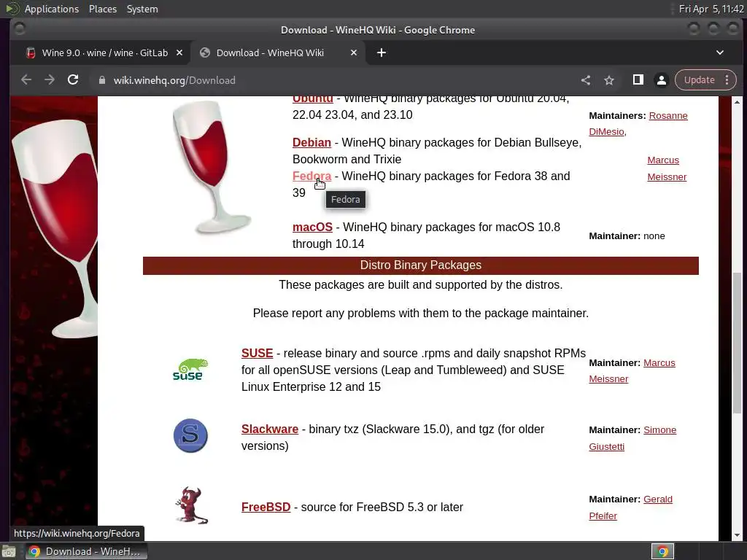Image resolution: width=747 pixels, height=560 pixels.
Task: Open the Slackware packages link
Action: click(270, 429)
